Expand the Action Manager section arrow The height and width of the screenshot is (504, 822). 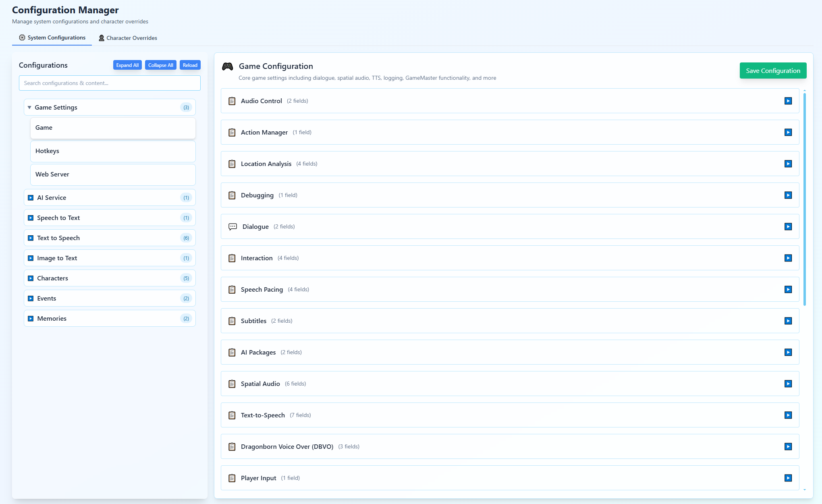(x=788, y=133)
